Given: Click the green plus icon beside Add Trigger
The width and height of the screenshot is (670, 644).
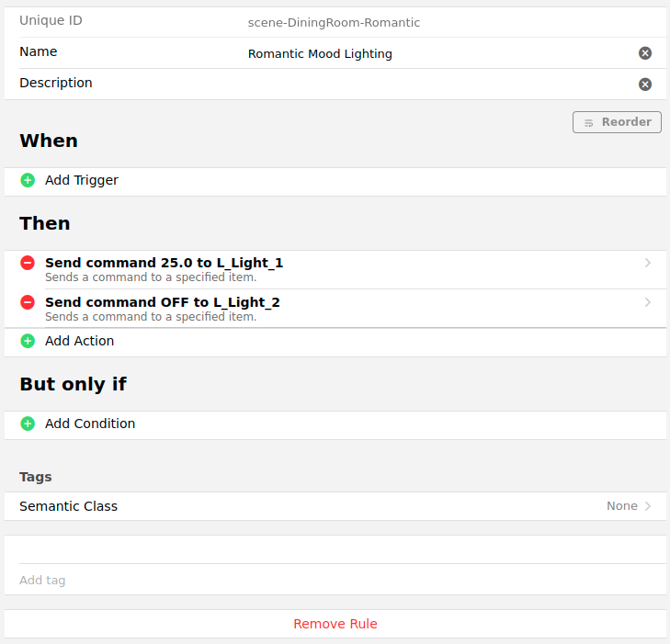Looking at the screenshot, I should click(28, 180).
